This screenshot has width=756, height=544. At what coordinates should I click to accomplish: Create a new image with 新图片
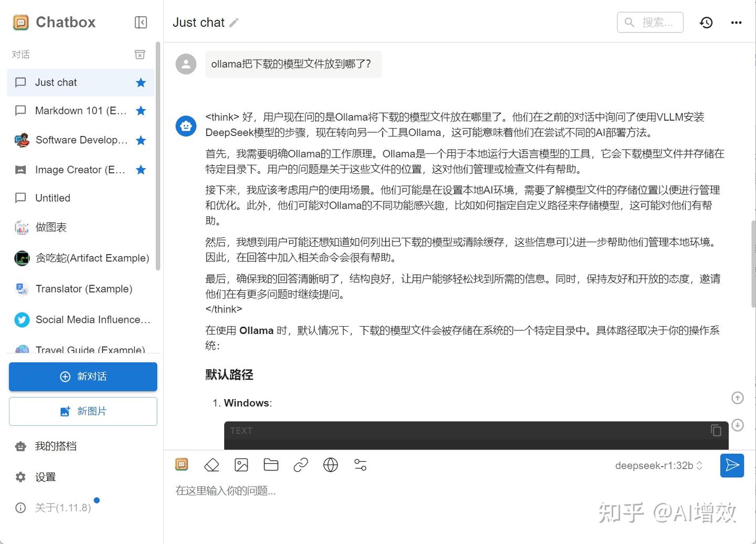82,411
